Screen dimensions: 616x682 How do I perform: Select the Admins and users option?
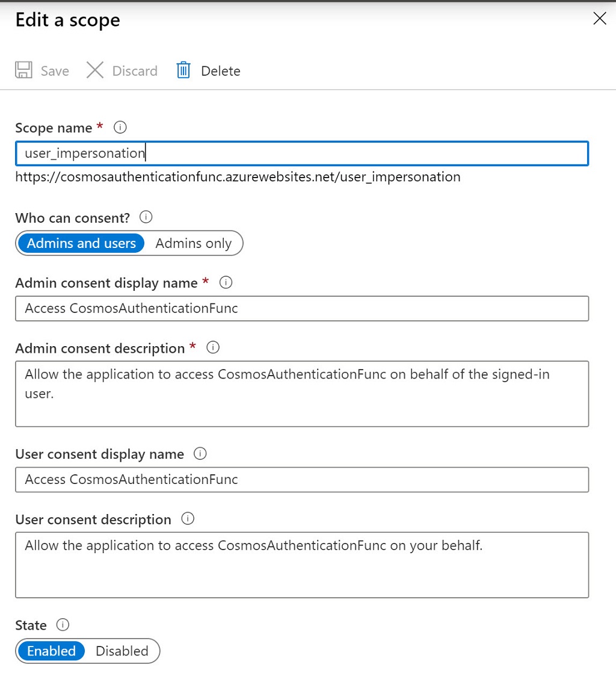[80, 243]
